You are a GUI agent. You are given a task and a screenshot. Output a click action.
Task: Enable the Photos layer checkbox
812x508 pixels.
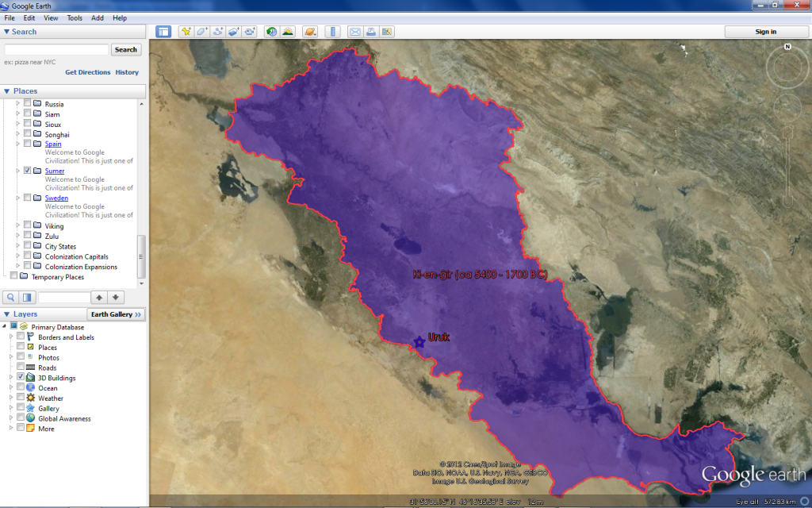coord(21,356)
